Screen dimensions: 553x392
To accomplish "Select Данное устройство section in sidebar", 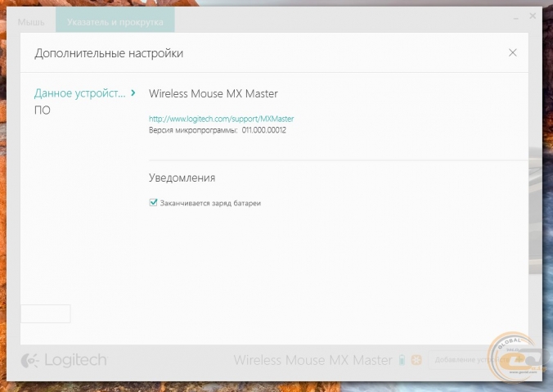I will [79, 93].
